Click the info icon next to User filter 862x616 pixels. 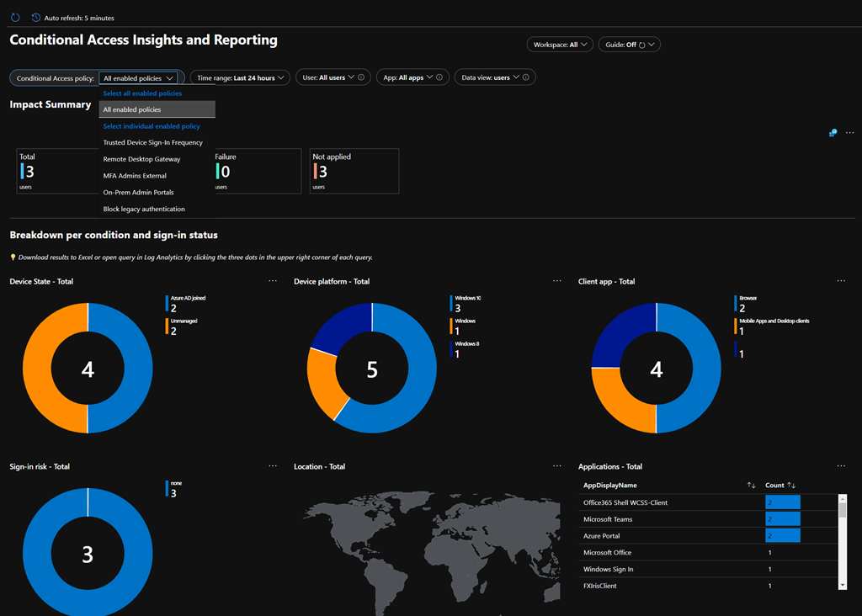coord(361,77)
